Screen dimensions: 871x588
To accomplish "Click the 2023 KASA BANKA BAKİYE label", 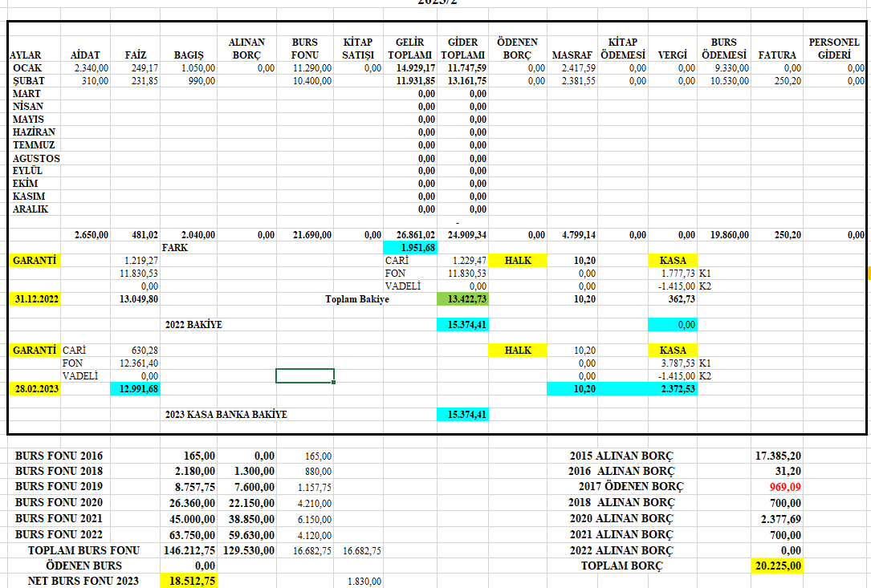I will click(x=226, y=415).
